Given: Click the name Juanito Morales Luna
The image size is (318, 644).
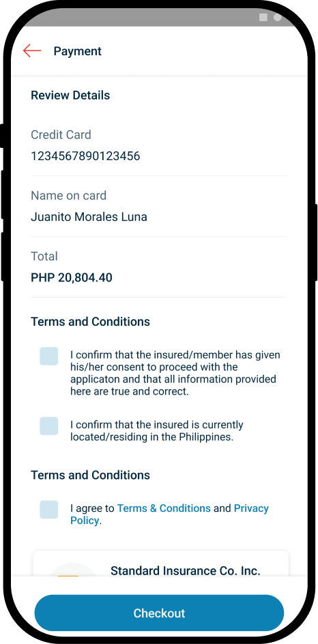Looking at the screenshot, I should tap(89, 217).
